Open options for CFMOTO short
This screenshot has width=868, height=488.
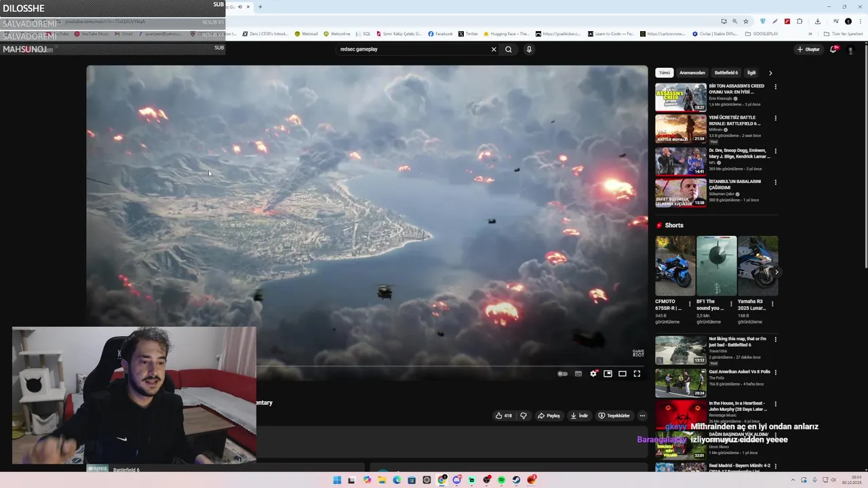[690, 304]
